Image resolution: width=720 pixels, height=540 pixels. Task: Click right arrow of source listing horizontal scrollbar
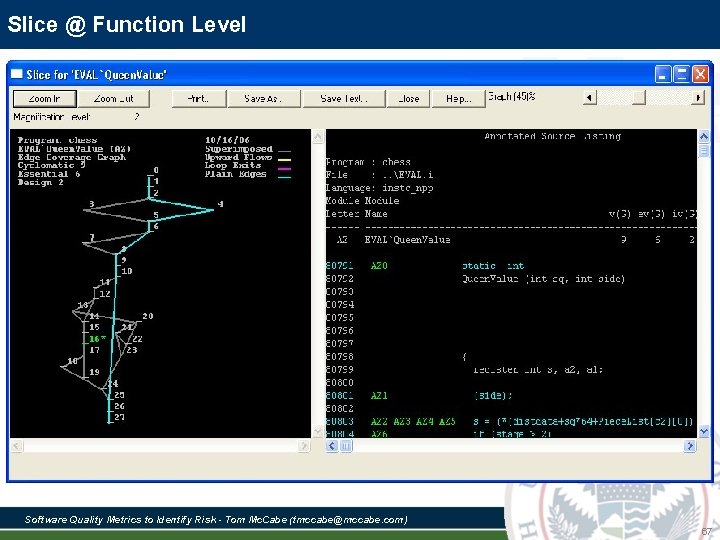[x=690, y=445]
